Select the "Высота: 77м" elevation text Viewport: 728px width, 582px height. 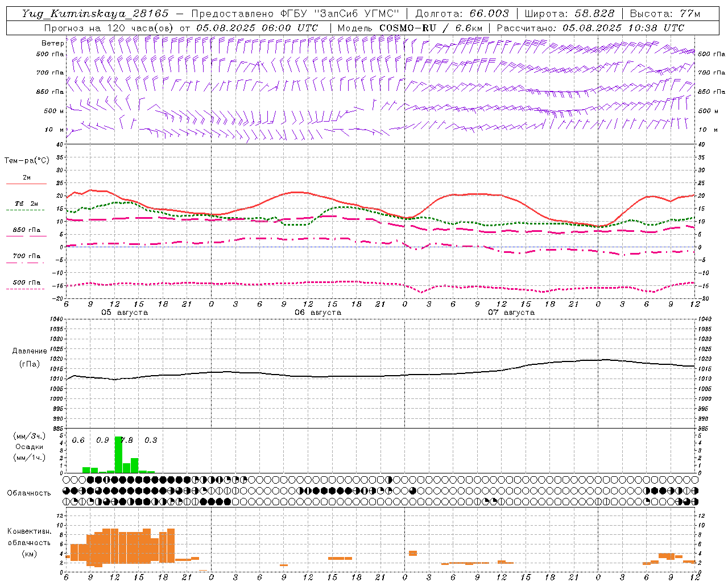pyautogui.click(x=665, y=14)
